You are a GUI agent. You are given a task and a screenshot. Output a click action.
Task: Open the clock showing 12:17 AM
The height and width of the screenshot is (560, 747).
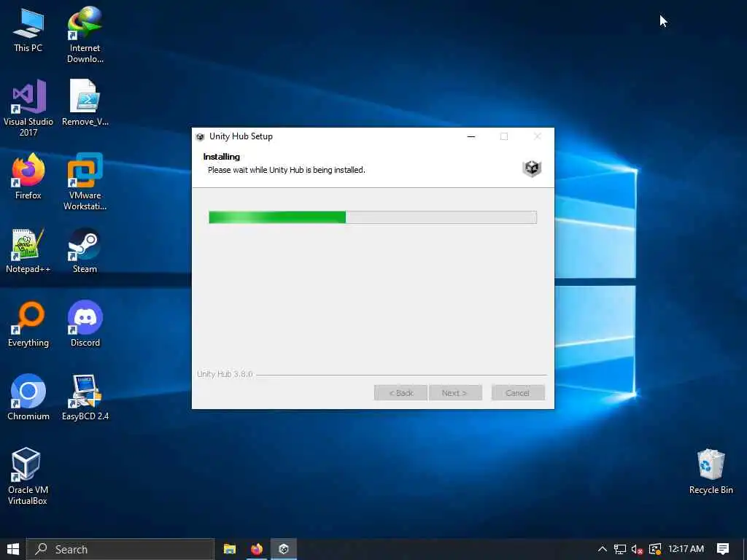[686, 549]
